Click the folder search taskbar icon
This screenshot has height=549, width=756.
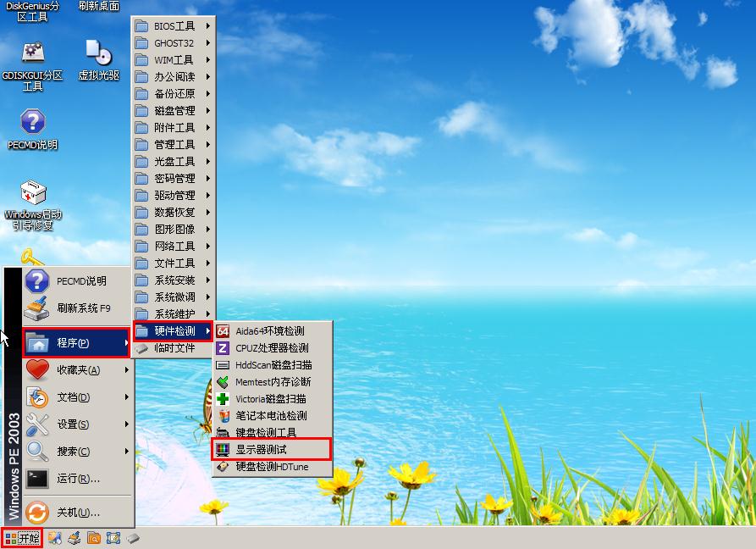[94, 538]
